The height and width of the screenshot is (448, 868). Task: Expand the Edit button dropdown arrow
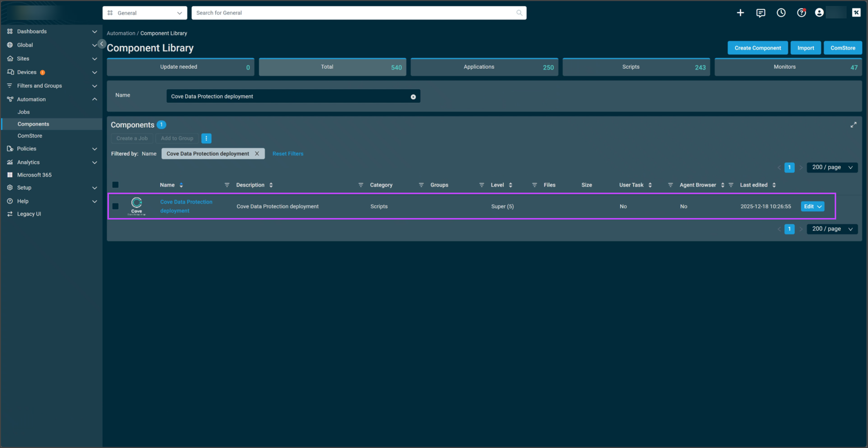[819, 207]
